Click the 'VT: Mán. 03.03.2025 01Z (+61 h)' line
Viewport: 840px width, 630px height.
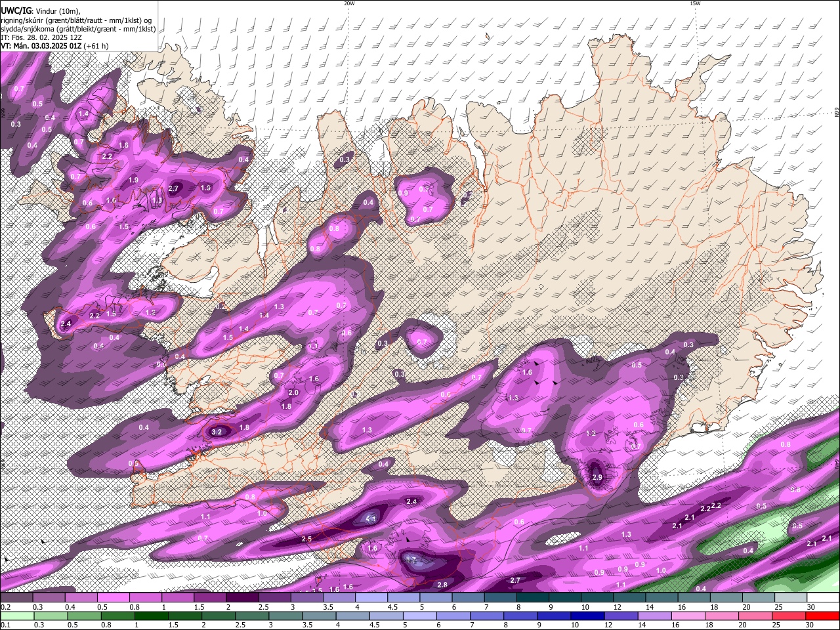(x=54, y=46)
